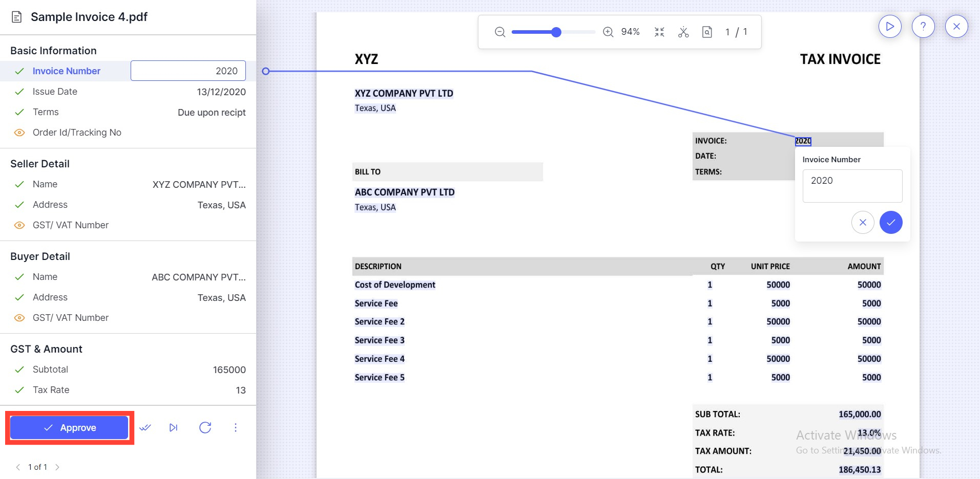Click the double-check approve all icon
Screen dimensions: 980x479
[x=145, y=427]
